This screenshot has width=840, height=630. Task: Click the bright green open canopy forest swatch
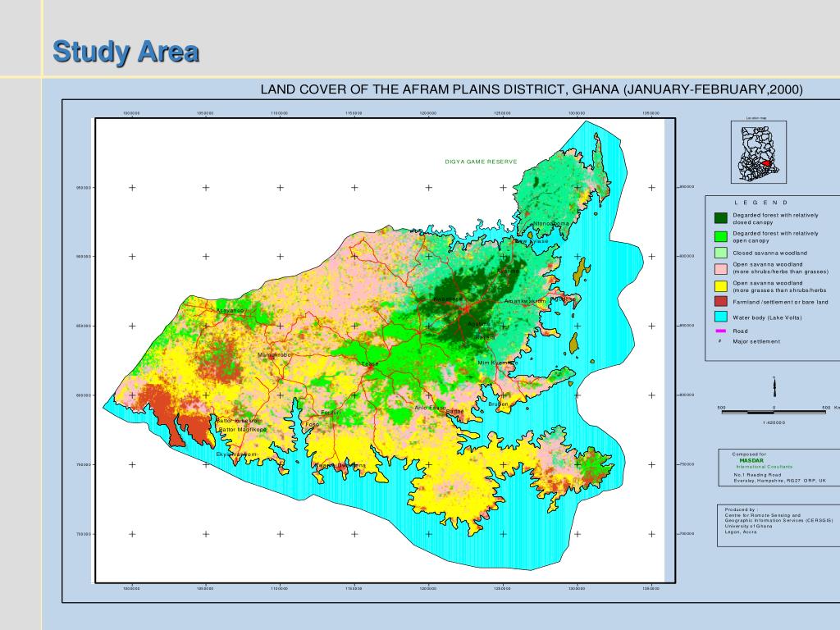[x=720, y=236]
